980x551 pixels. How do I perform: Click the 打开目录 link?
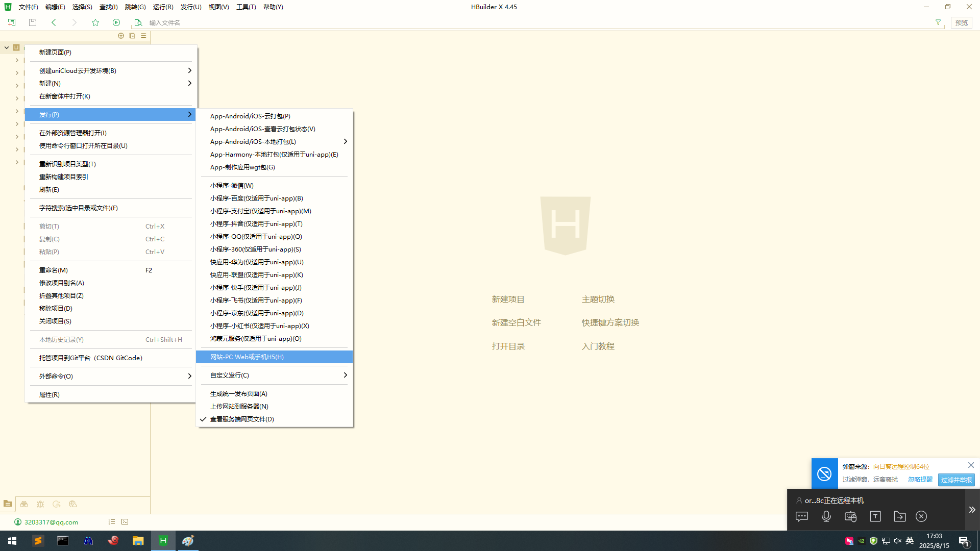[508, 346]
